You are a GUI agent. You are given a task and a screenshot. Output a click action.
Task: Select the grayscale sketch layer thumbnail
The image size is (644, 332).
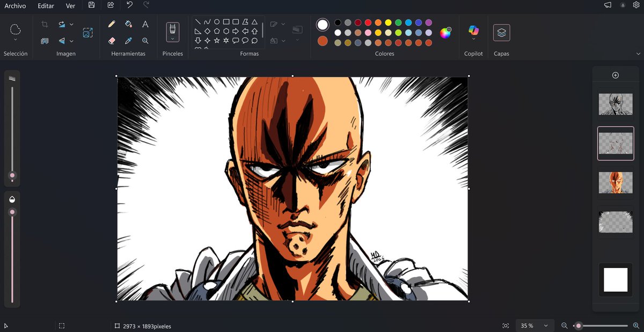point(616,104)
